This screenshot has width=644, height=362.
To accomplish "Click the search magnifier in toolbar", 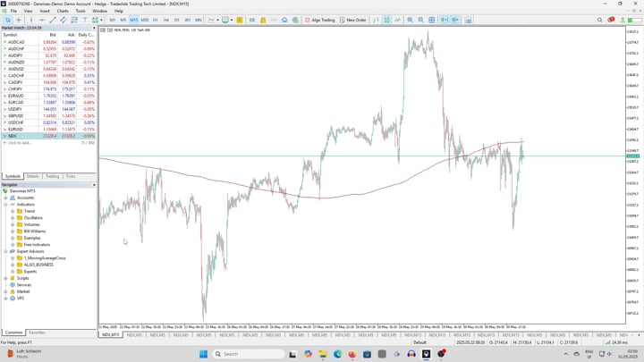I will pyautogui.click(x=599, y=20).
